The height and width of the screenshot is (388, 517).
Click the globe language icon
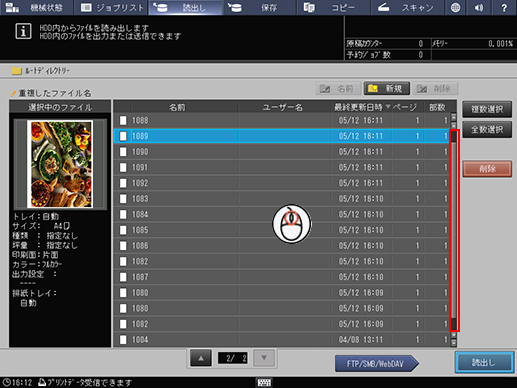coord(455,7)
